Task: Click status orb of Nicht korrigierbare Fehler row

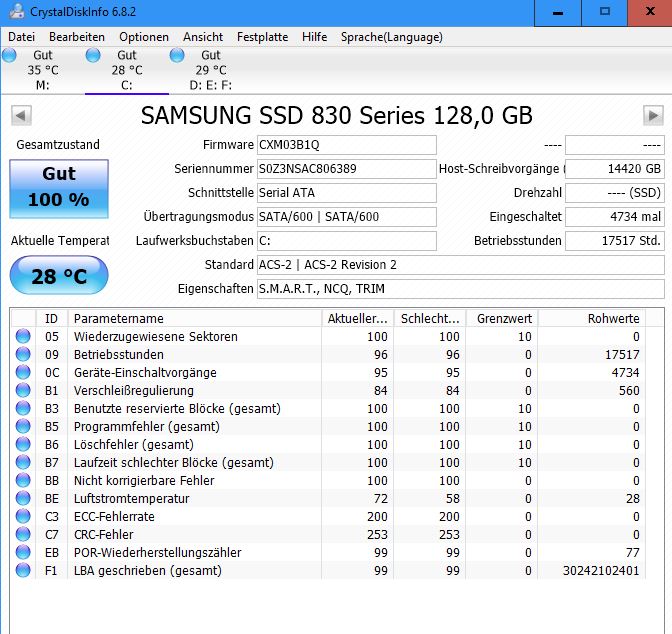Action: (23, 480)
